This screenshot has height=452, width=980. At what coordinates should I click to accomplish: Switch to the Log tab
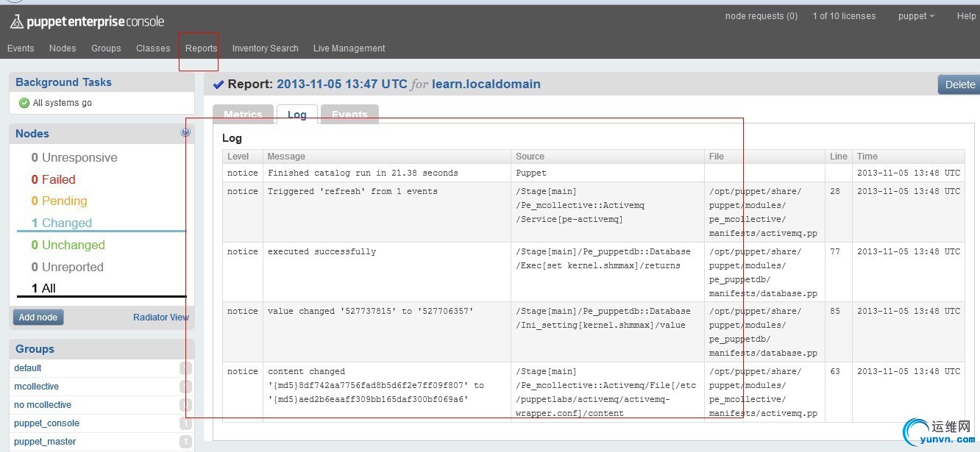pyautogui.click(x=297, y=115)
